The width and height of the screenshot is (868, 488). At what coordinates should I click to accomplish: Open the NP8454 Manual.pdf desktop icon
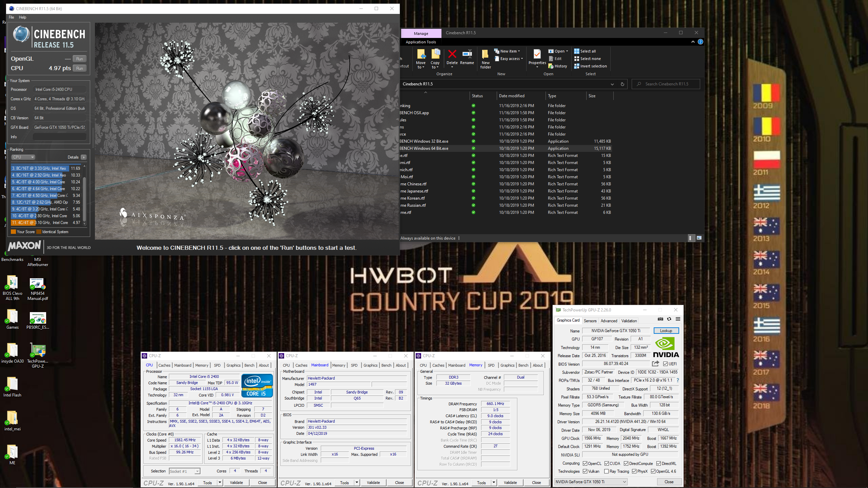tap(38, 289)
